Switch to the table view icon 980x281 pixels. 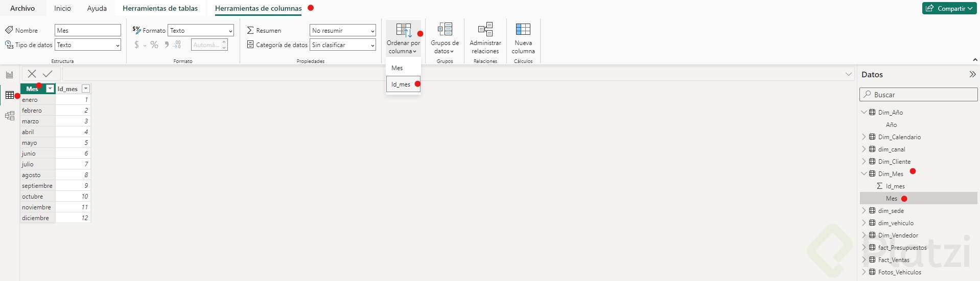(10, 95)
